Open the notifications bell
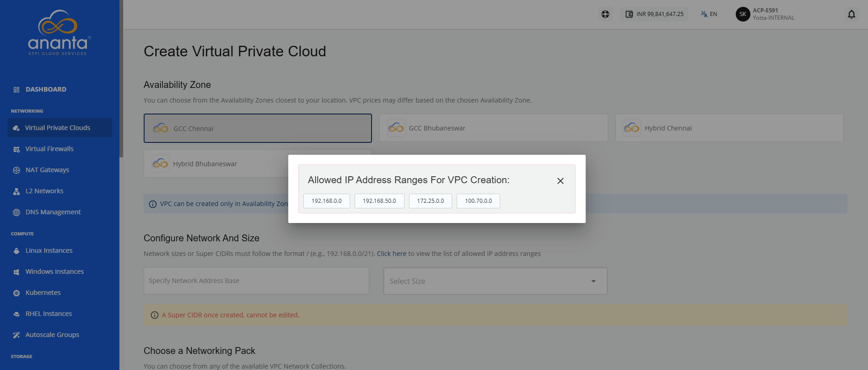 pyautogui.click(x=852, y=14)
